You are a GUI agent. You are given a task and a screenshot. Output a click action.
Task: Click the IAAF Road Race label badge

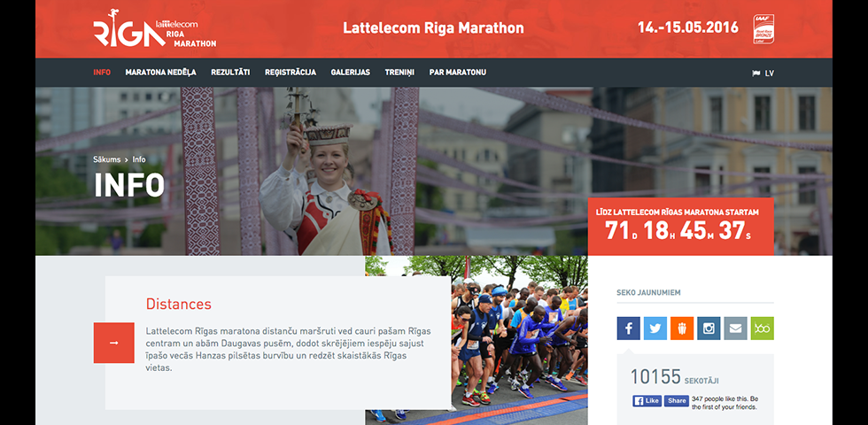tap(763, 28)
